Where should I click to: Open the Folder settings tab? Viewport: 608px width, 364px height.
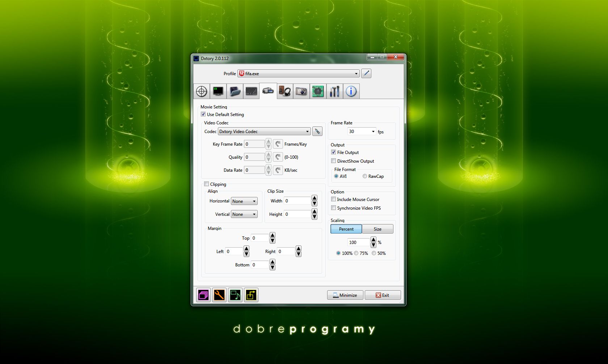[235, 91]
